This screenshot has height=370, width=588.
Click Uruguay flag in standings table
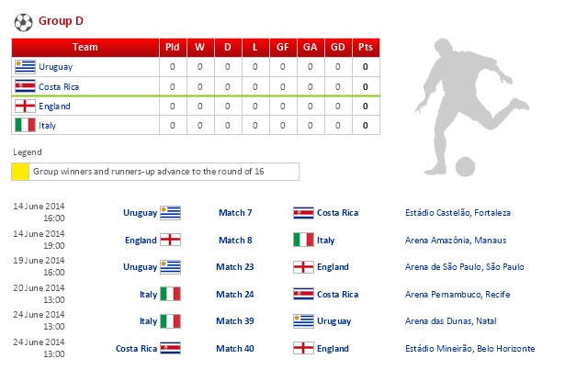[25, 67]
